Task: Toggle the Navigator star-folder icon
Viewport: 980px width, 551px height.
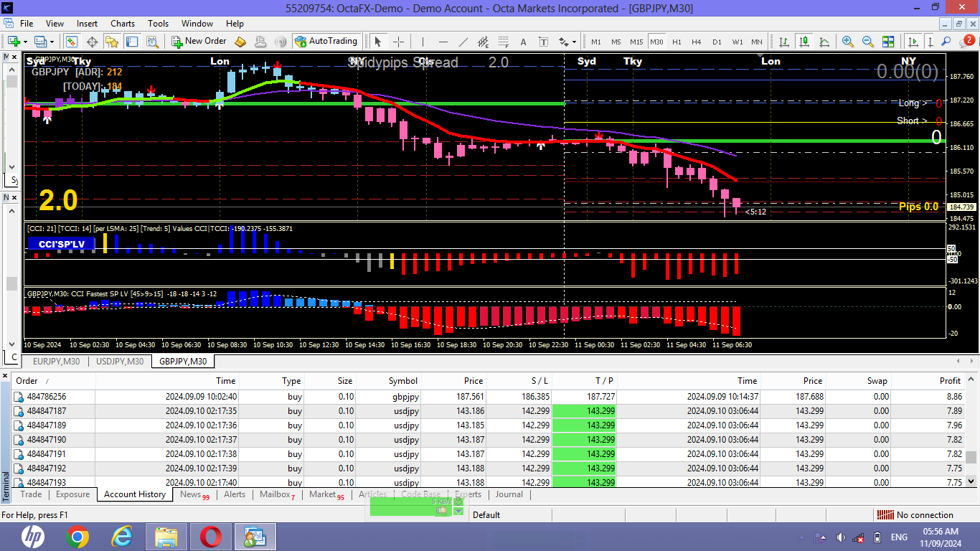Action: tap(112, 42)
